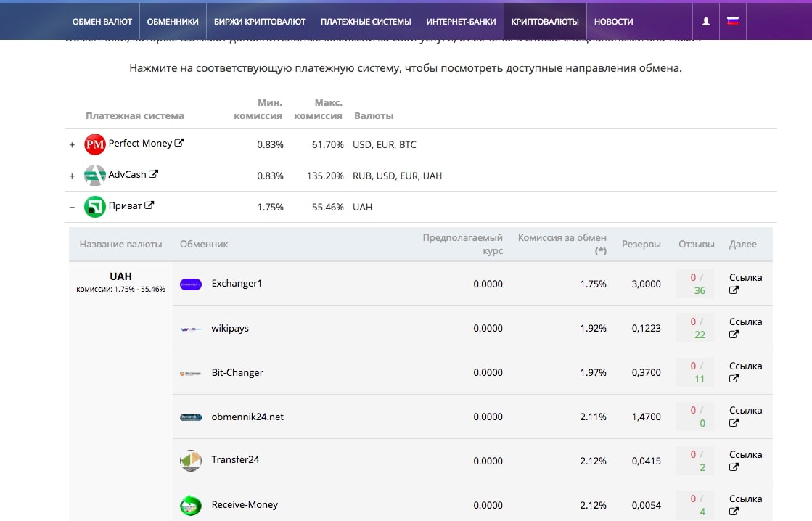View Exchanger1 reviews count 0 / 36
The width and height of the screenshot is (812, 521).
coord(697,284)
